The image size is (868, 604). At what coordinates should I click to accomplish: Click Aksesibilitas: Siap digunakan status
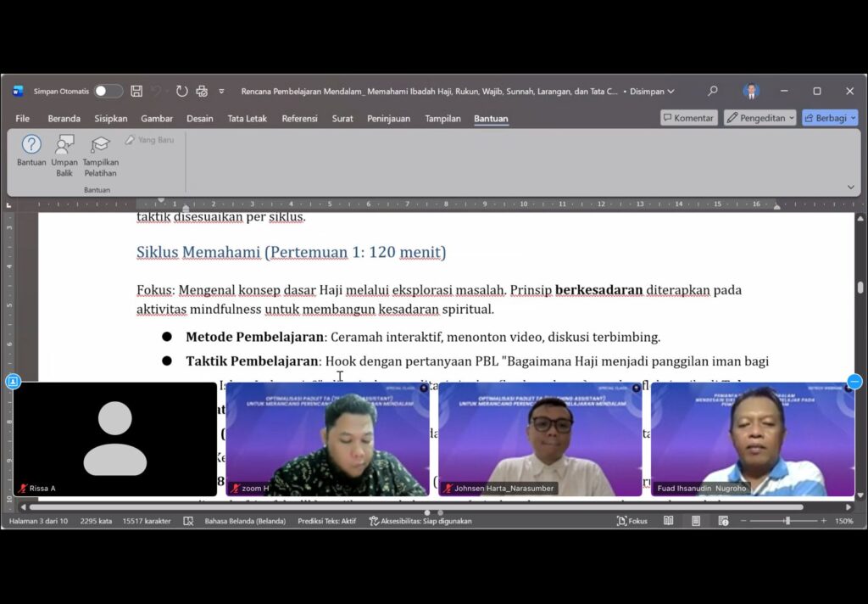click(420, 521)
